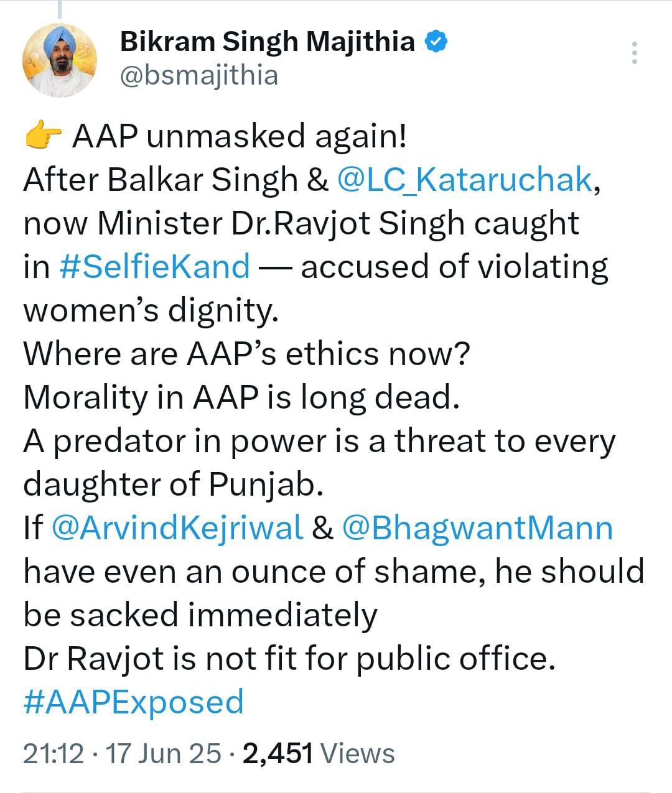Viewport: 672px width, 793px height.
Task: Click the pointing finger emoji
Action: click(x=43, y=137)
